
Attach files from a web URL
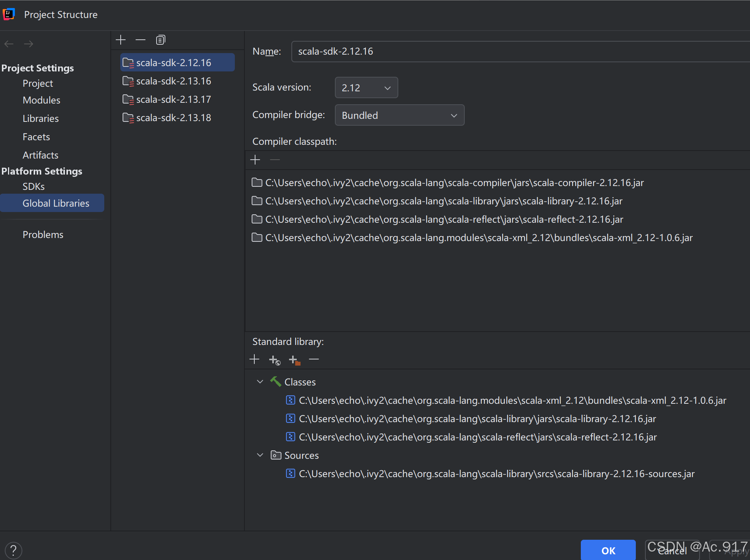pyautogui.click(x=274, y=359)
